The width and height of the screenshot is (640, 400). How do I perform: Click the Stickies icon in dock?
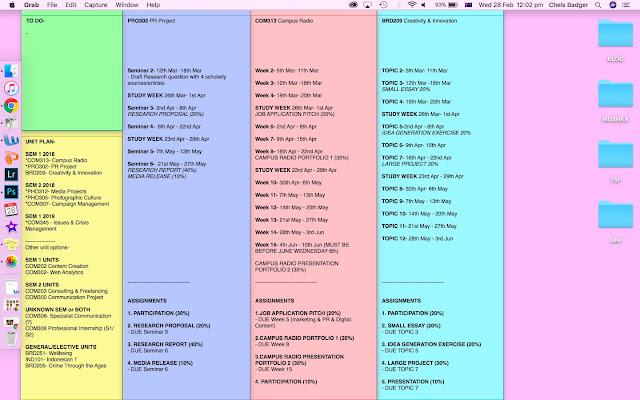[11, 244]
